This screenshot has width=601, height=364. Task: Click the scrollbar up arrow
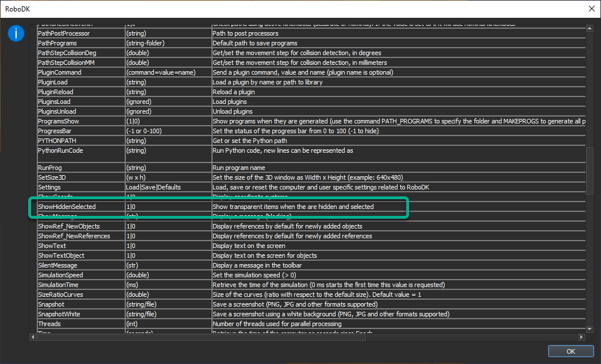point(589,28)
